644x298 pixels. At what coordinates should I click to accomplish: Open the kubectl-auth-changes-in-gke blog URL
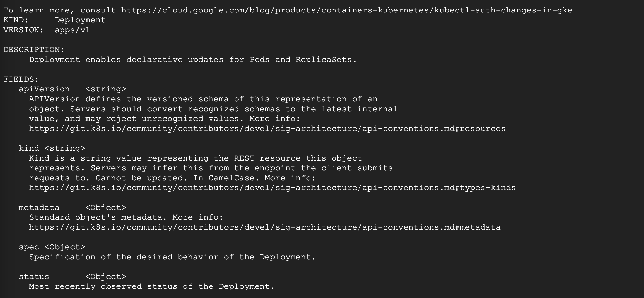[347, 10]
